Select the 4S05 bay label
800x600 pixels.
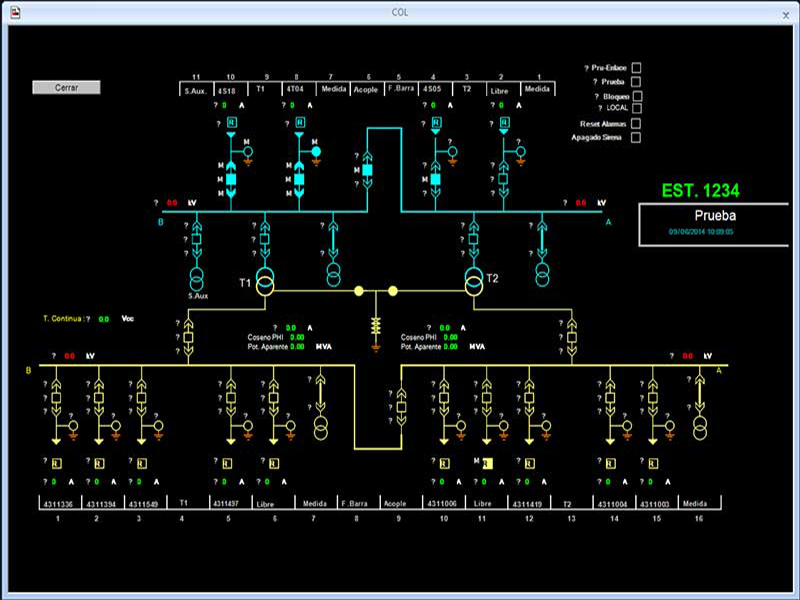(432, 89)
